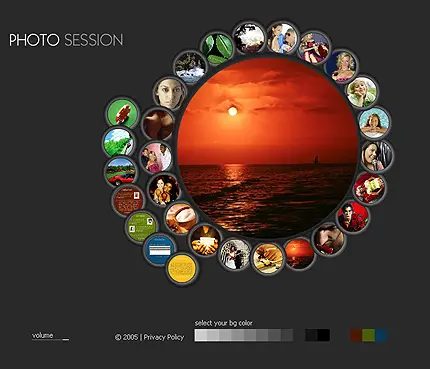Screen dimensions: 430x369
Task: Select the red sports car thumbnail
Action: pos(120,172)
